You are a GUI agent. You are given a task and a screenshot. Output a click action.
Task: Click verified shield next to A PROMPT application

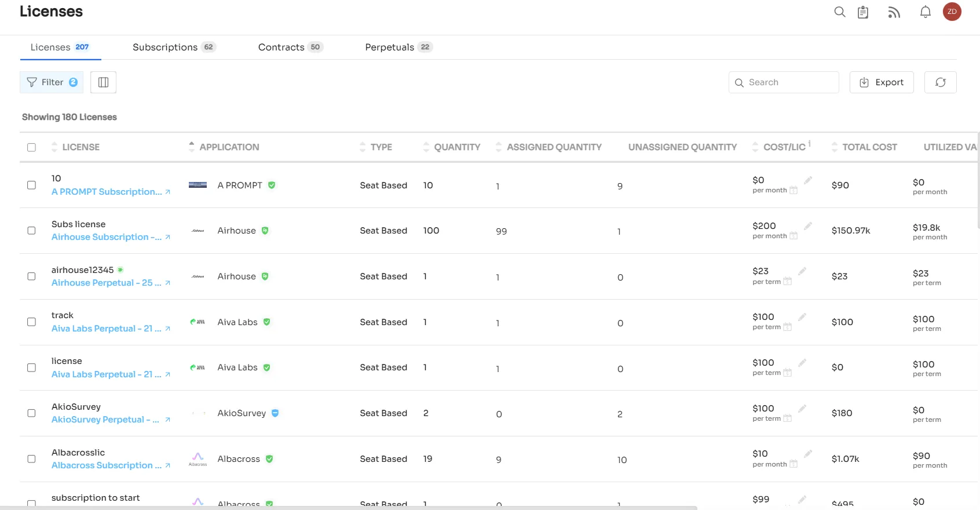[x=272, y=185]
